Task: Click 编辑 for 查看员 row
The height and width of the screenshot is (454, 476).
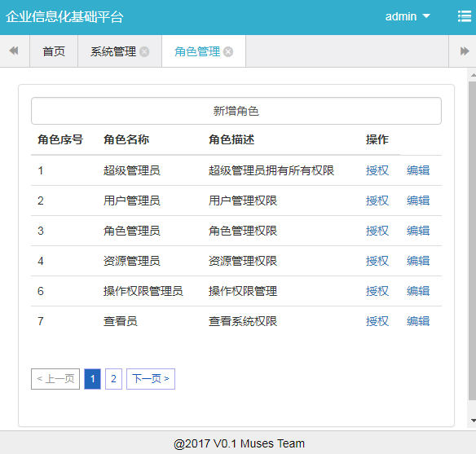Action: 418,321
